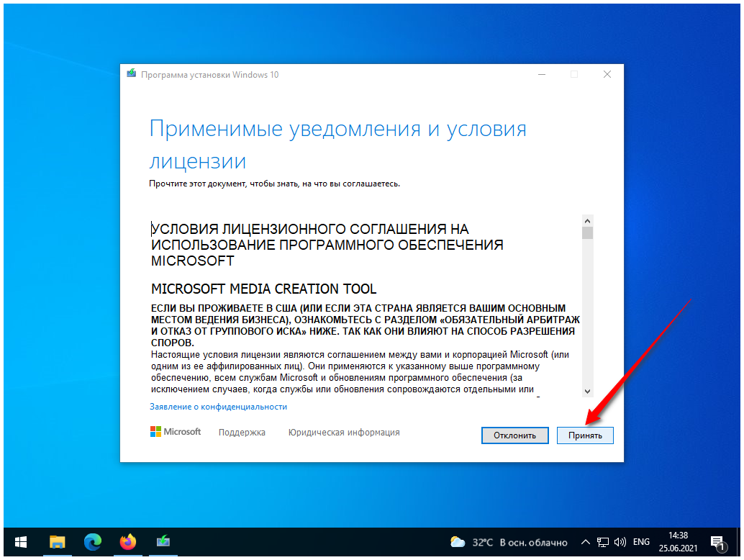Image resolution: width=744 pixels, height=560 pixels.
Task: Open File Explorer from the taskbar
Action: click(58, 542)
